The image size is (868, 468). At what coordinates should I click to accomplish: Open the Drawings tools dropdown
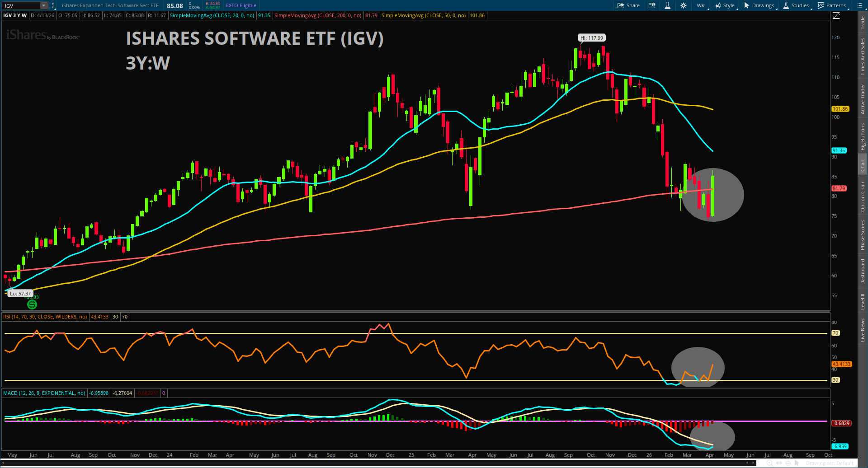pyautogui.click(x=760, y=5)
